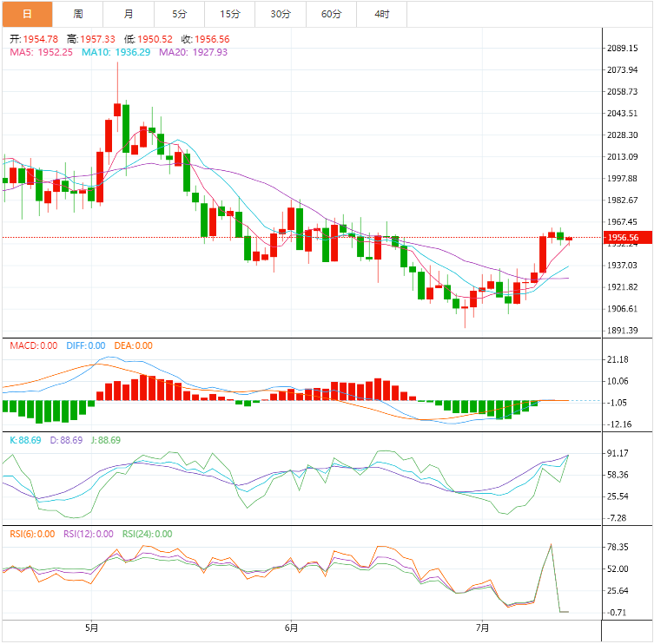Click the MA5: 1952.25 indicator label
This screenshot has width=654, height=644.
[x=43, y=52]
